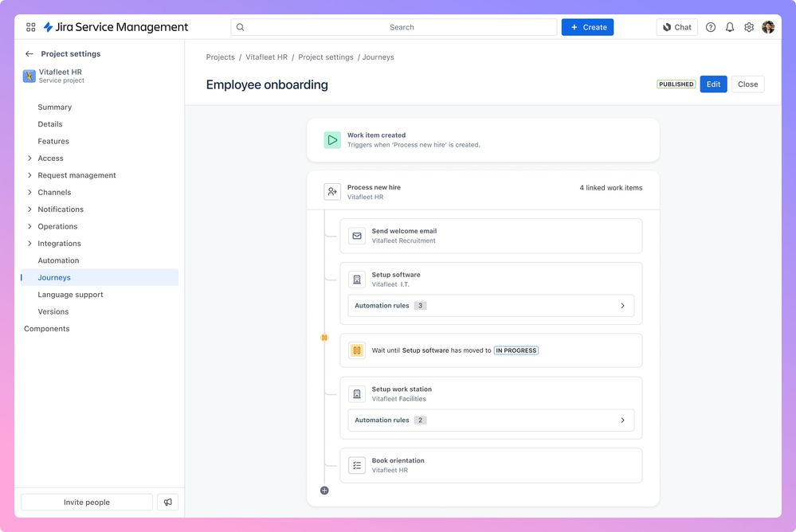
Task: Select Journeys in the sidebar
Action: click(x=100, y=278)
